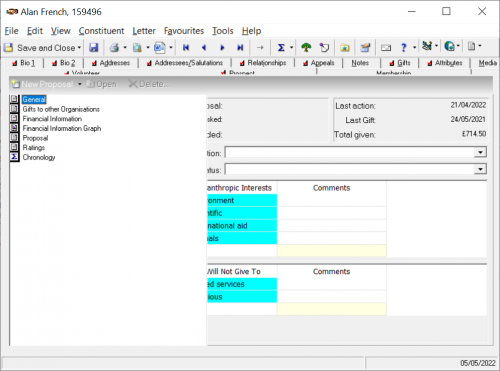Open the Constituent menu
Image resolution: width=500 pixels, height=371 pixels.
(x=101, y=31)
